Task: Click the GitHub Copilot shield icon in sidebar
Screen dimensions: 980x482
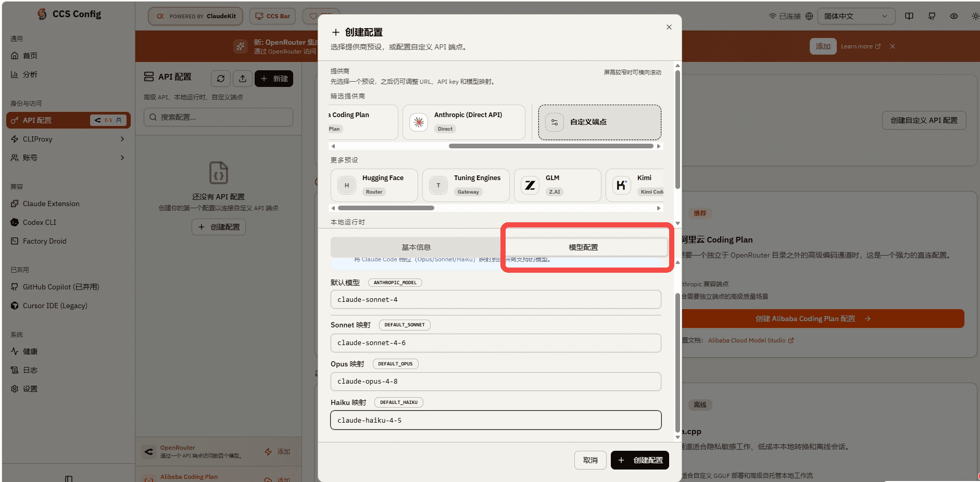Action: pos(15,287)
